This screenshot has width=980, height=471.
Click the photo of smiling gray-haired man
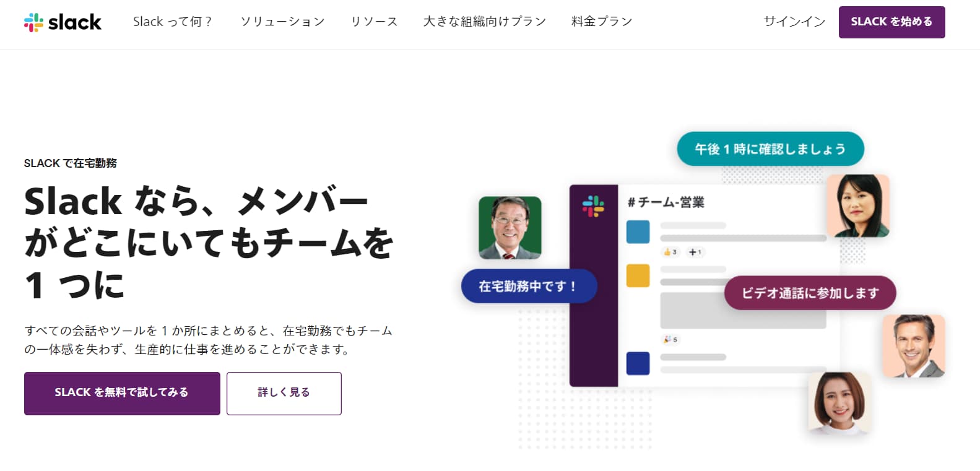[914, 346]
